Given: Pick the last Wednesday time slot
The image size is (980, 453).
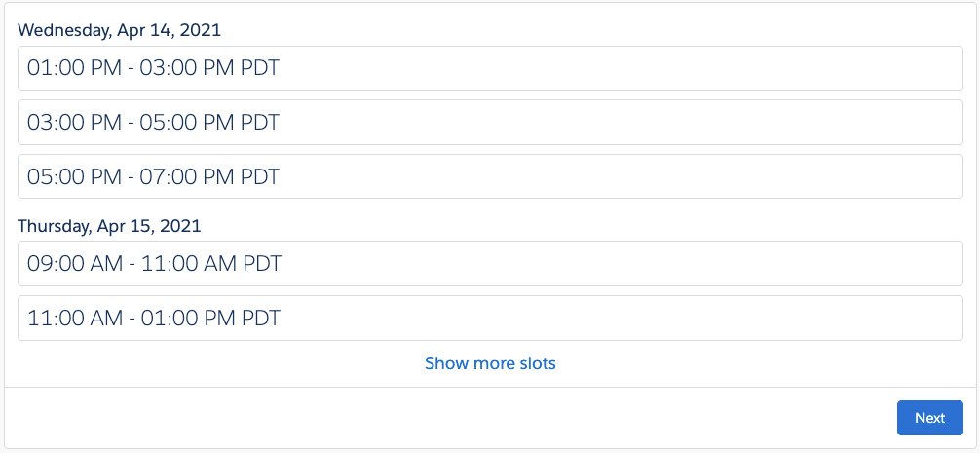Looking at the screenshot, I should [490, 177].
